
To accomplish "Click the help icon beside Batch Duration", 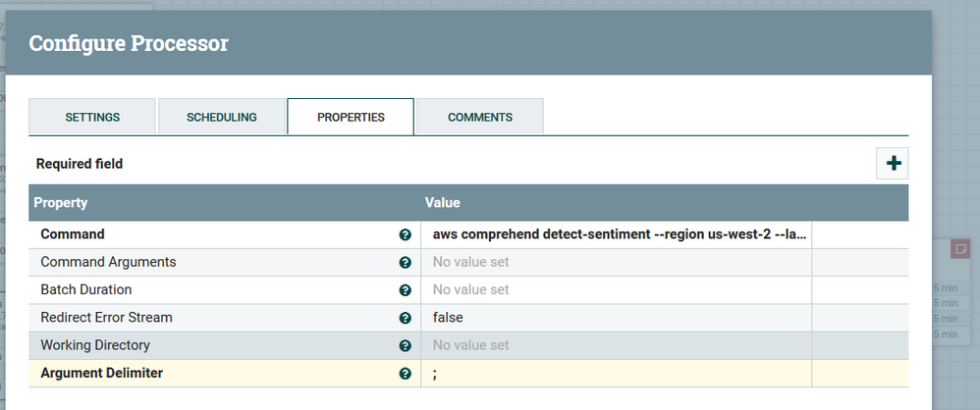I will tap(405, 290).
